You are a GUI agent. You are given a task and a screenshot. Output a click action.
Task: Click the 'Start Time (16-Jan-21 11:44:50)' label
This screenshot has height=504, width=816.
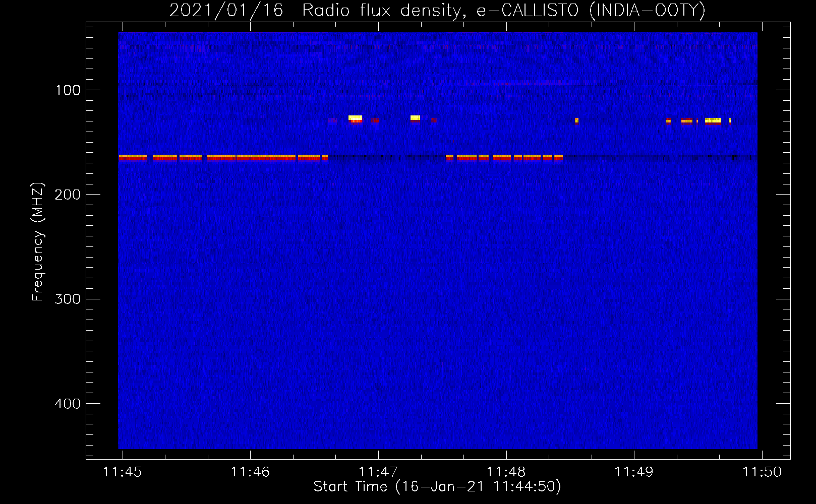pyautogui.click(x=437, y=487)
